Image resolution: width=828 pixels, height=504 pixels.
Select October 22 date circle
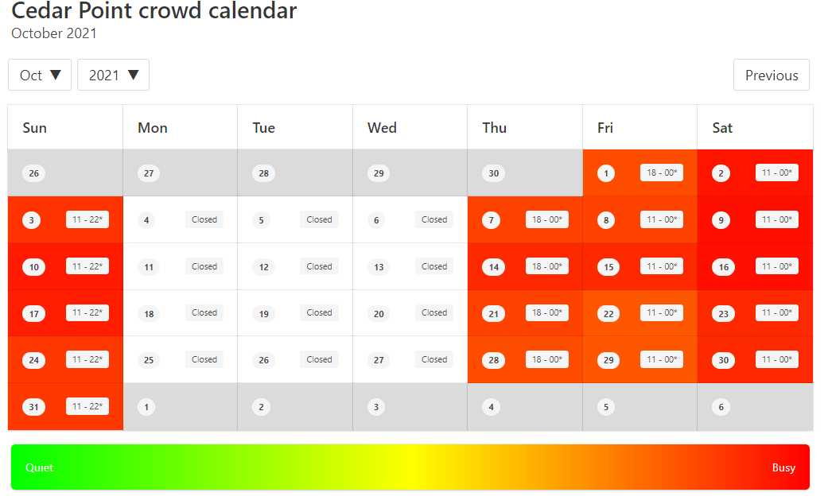tap(608, 313)
